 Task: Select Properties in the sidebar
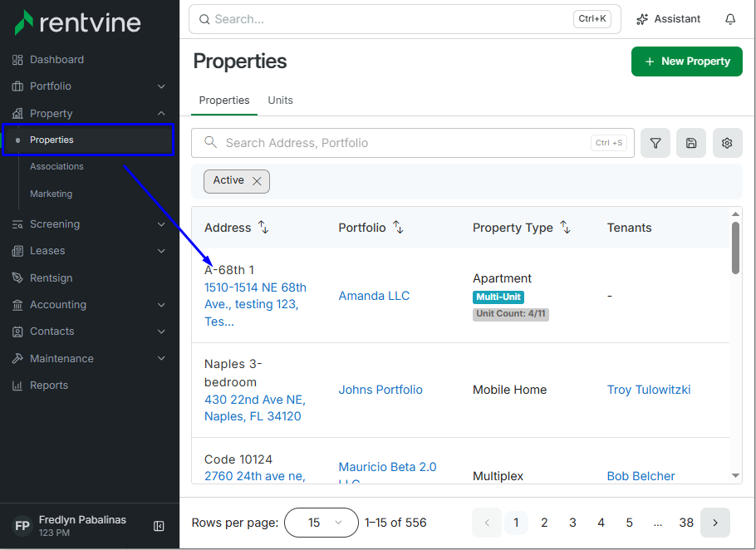pos(88,140)
